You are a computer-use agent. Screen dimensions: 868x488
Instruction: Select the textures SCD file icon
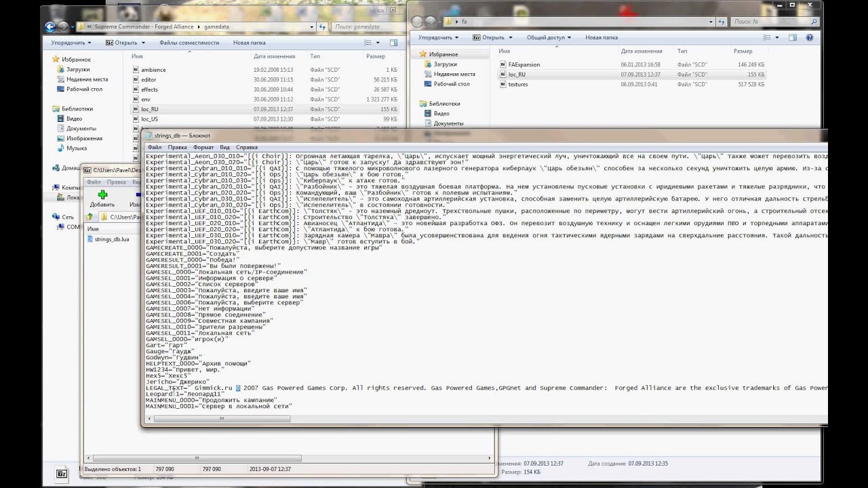[502, 84]
